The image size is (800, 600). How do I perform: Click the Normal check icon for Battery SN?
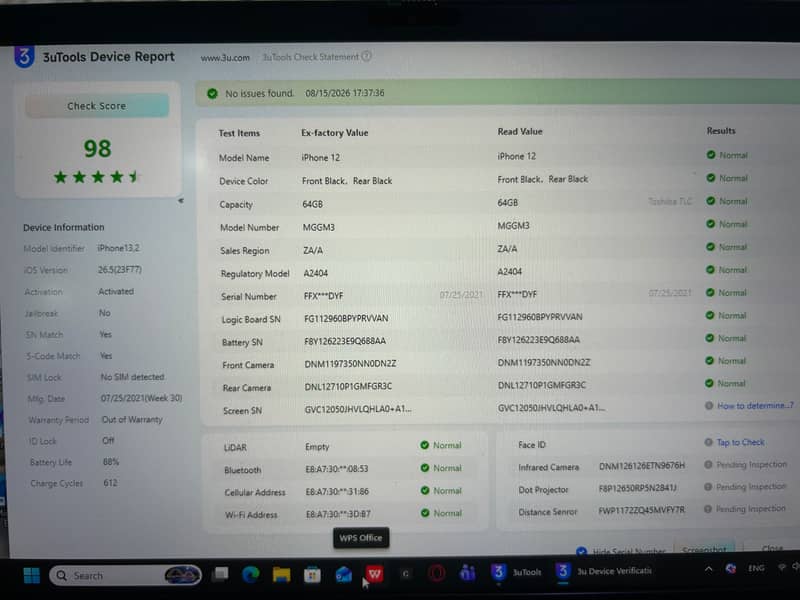tap(709, 338)
